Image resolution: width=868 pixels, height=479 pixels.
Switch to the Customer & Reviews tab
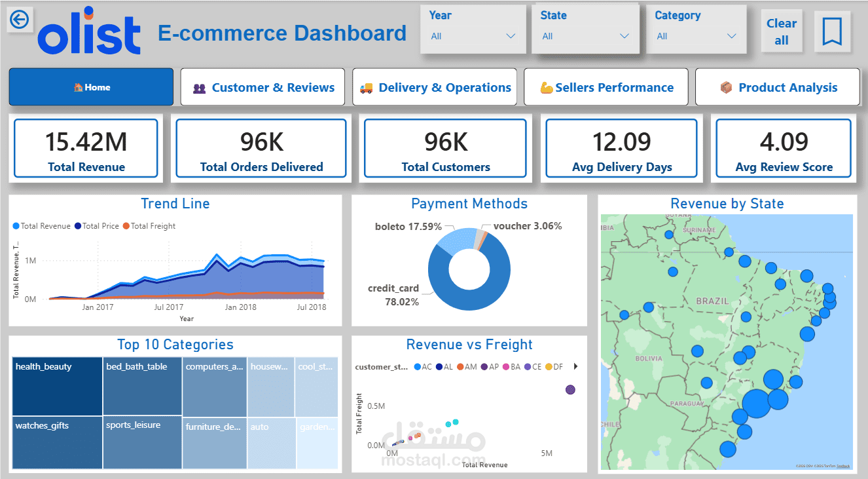click(262, 87)
